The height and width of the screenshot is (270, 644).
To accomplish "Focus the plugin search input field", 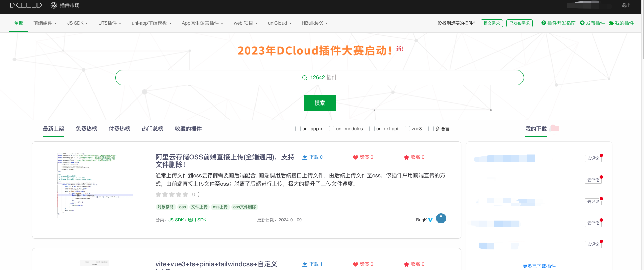I will (319, 78).
